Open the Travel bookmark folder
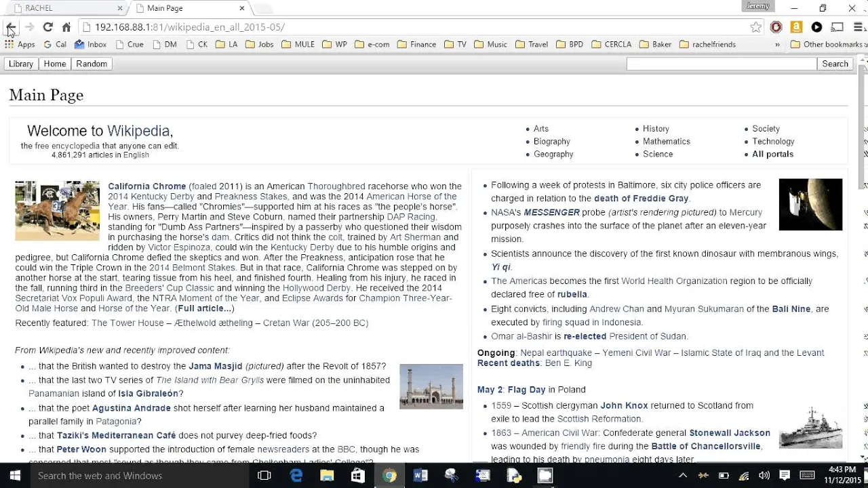Viewport: 868px width, 488px height. pos(532,45)
